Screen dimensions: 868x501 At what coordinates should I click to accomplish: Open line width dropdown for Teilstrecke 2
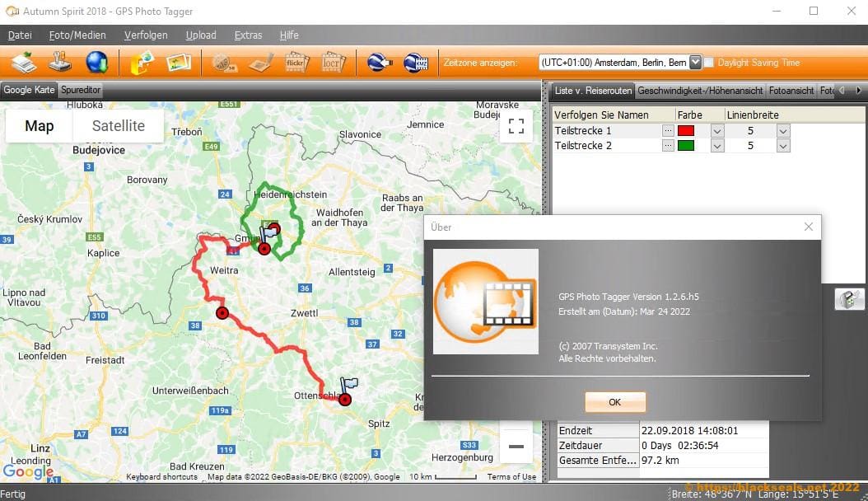point(782,146)
